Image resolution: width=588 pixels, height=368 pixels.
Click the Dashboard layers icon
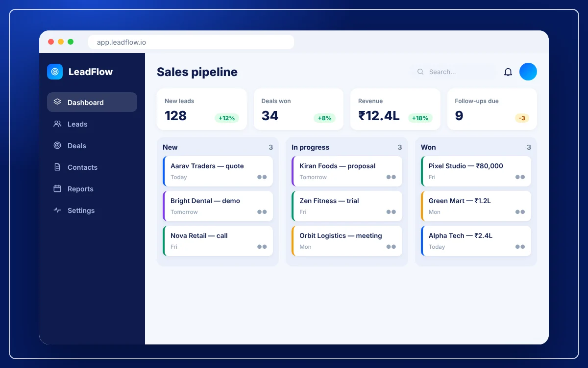57,102
